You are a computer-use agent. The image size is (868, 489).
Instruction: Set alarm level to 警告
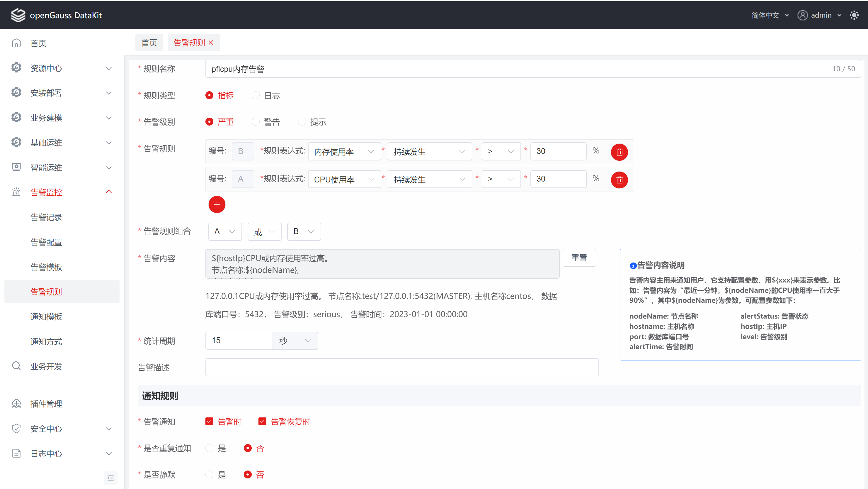coord(256,122)
